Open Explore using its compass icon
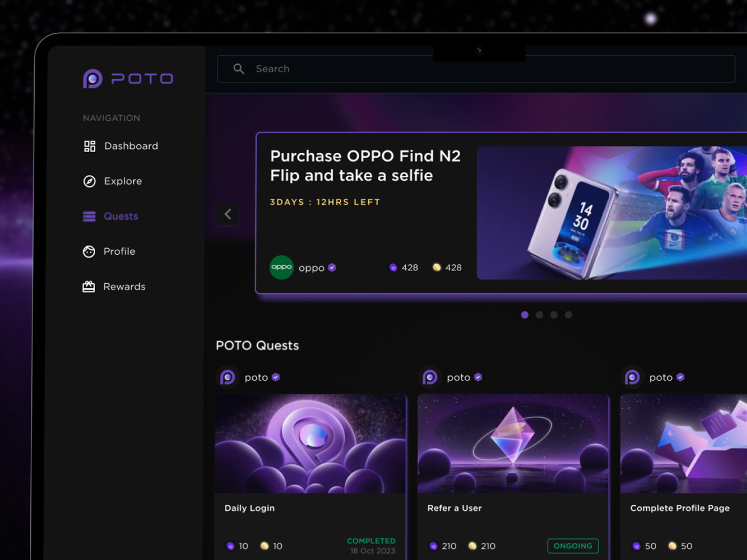Image resolution: width=747 pixels, height=560 pixels. [89, 181]
